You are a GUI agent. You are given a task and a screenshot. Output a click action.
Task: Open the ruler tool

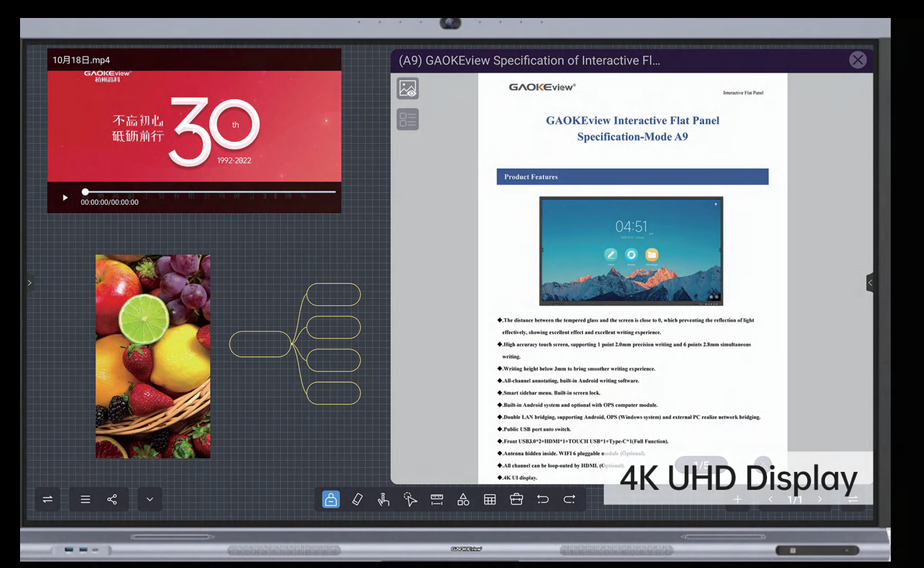[437, 499]
